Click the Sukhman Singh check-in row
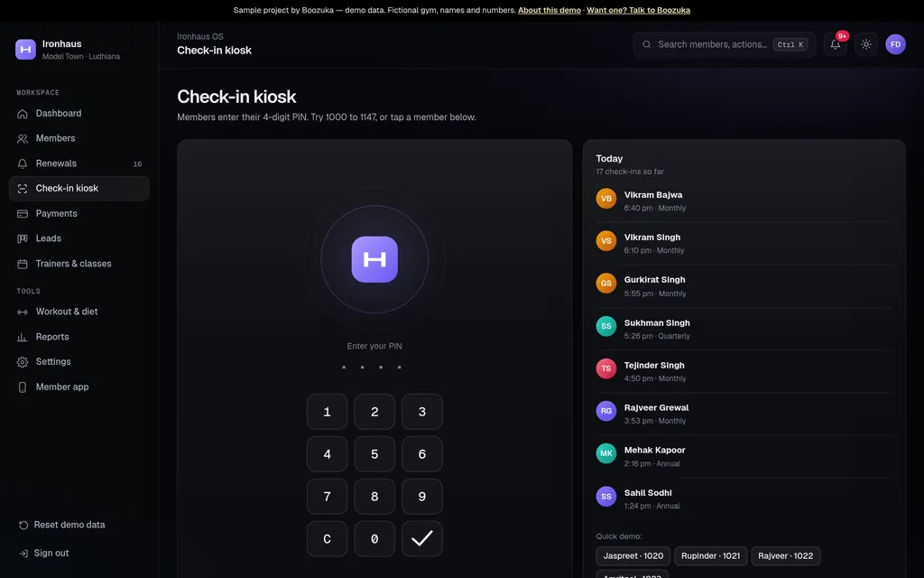This screenshot has width=924, height=578. tap(744, 329)
